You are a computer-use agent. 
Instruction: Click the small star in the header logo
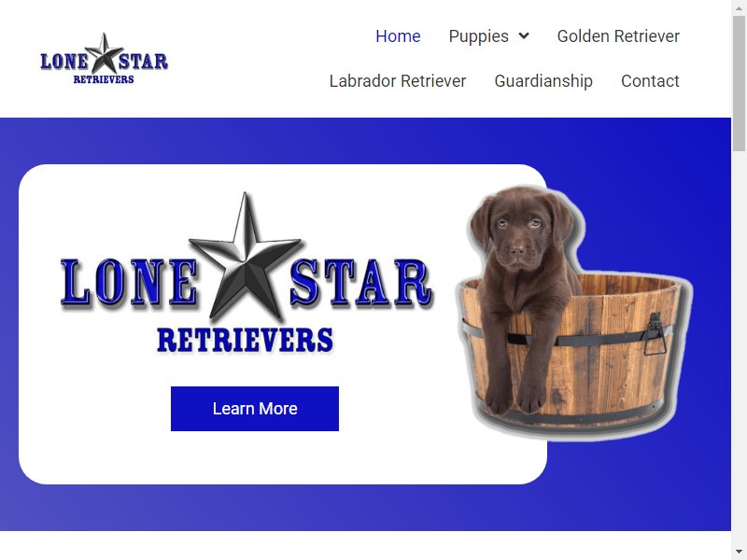105,53
